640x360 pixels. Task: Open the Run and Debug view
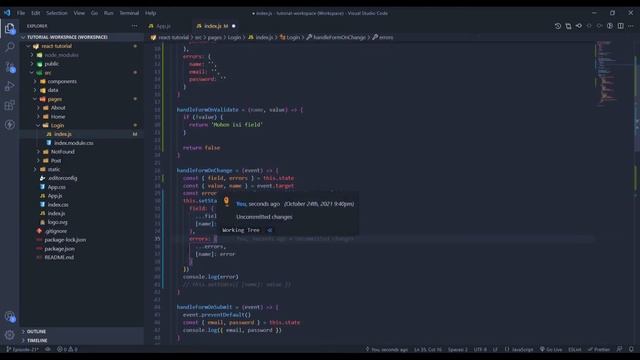[10, 86]
